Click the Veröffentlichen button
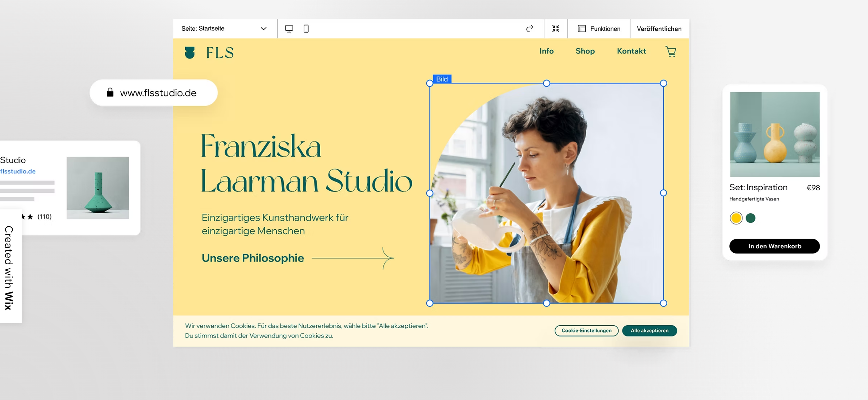This screenshot has height=400, width=868. point(659,29)
